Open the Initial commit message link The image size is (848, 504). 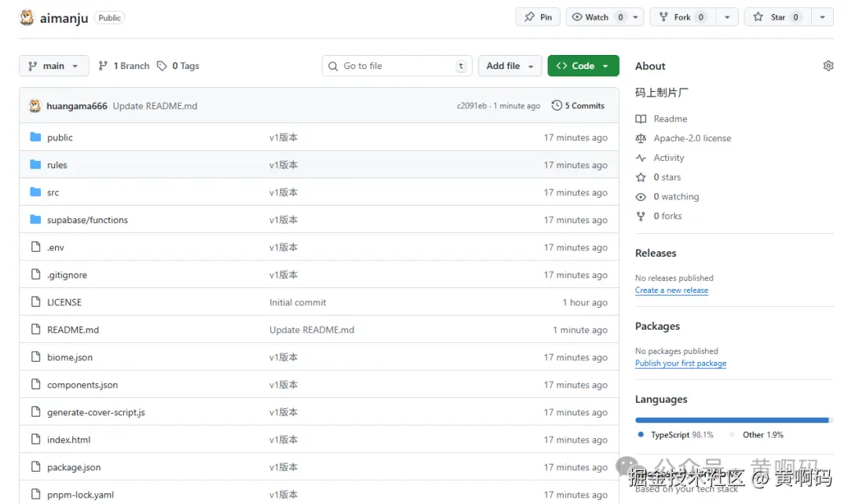click(298, 302)
